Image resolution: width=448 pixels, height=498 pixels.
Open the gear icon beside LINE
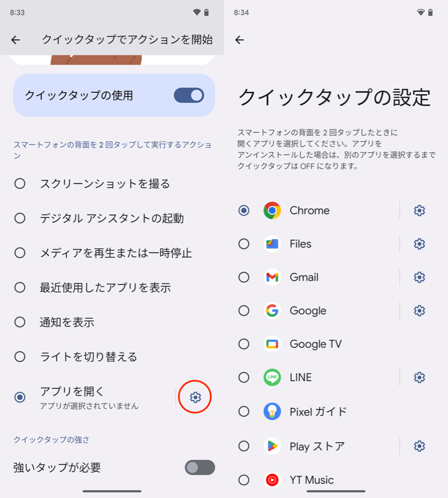[x=419, y=378]
